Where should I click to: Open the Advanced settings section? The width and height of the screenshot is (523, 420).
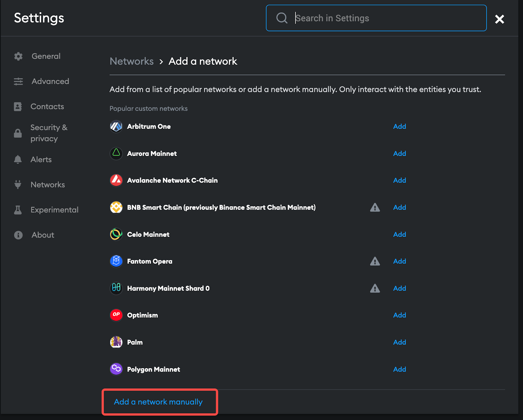point(50,81)
